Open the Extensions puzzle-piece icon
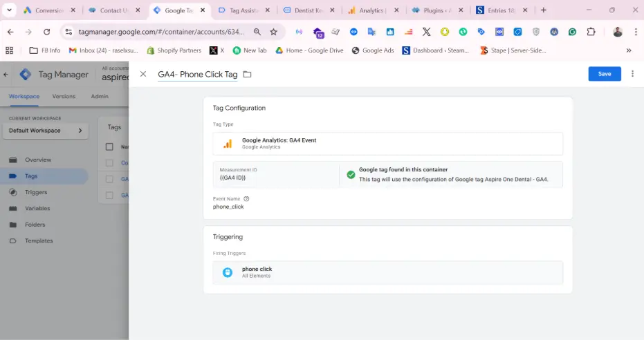Screen dimensions: 644x340 (x=591, y=32)
